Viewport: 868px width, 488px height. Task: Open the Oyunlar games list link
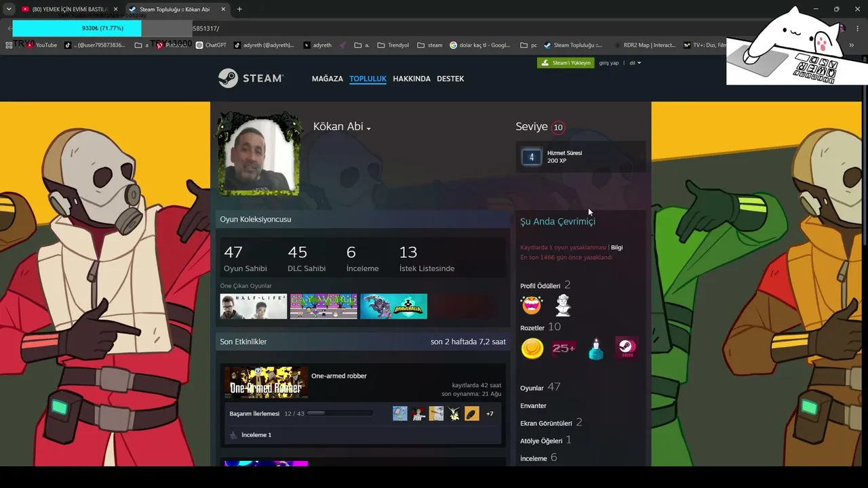pyautogui.click(x=532, y=388)
